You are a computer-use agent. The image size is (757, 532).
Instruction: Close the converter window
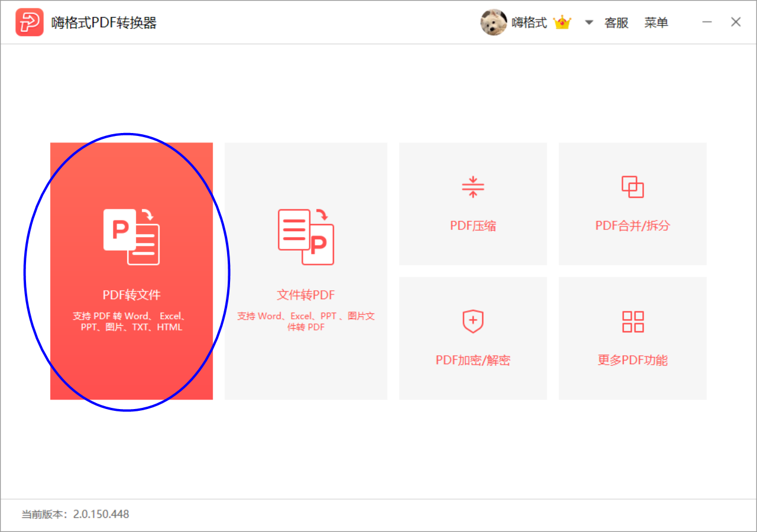[x=736, y=22]
